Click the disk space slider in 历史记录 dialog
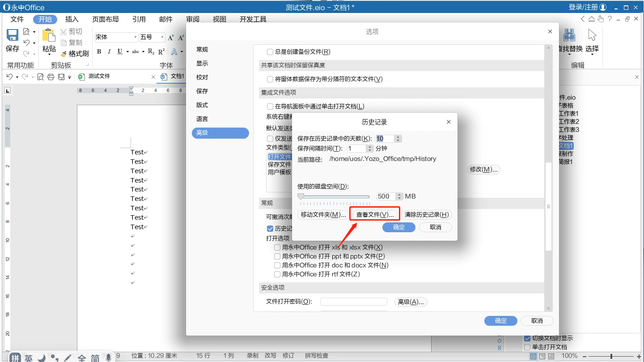 pos(334,196)
